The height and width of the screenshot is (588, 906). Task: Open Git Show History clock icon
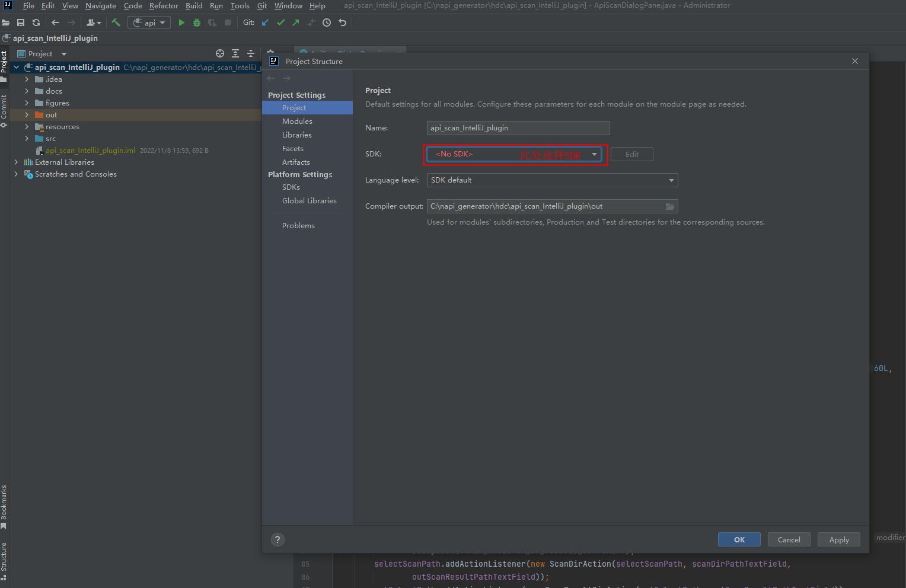pos(327,23)
